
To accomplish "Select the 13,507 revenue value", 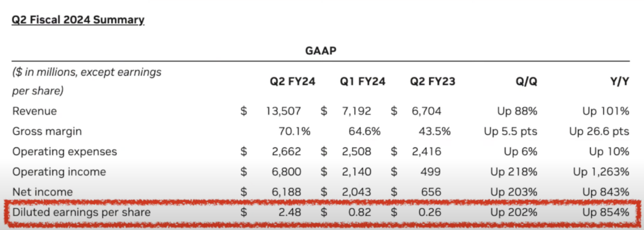I will pos(284,111).
